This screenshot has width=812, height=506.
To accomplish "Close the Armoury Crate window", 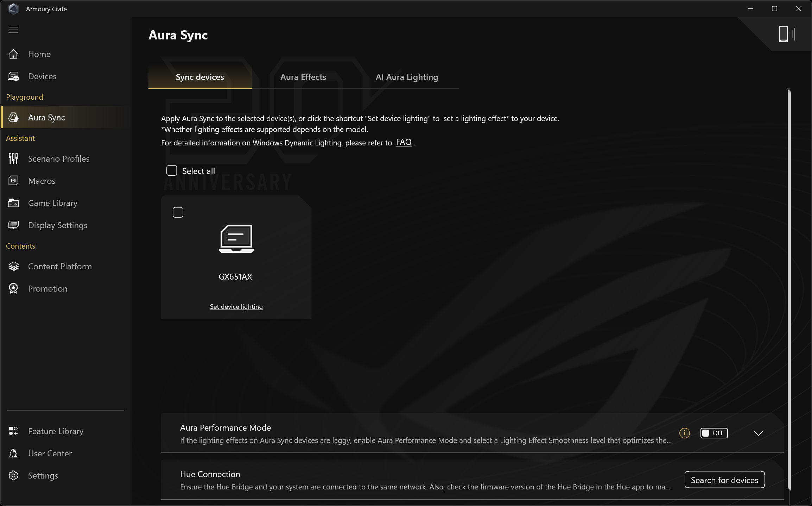I will [x=799, y=9].
